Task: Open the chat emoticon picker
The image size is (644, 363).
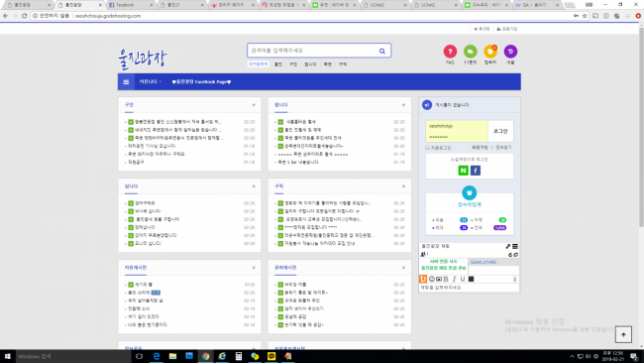Action: pos(432,279)
